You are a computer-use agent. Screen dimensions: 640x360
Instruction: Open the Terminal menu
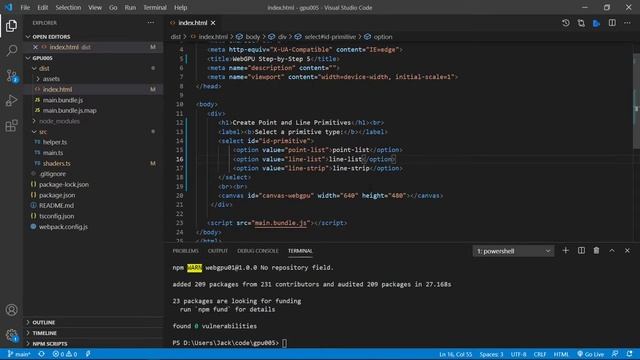click(155, 7)
